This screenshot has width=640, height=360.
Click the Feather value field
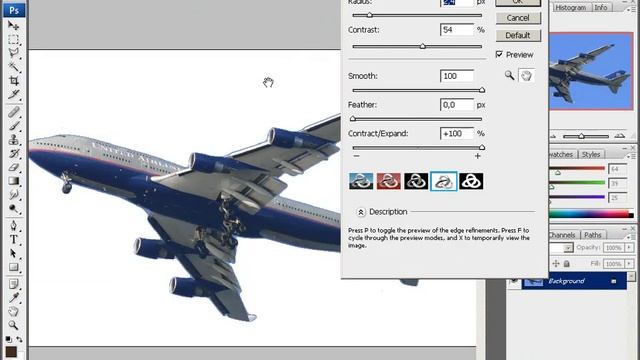pyautogui.click(x=457, y=105)
